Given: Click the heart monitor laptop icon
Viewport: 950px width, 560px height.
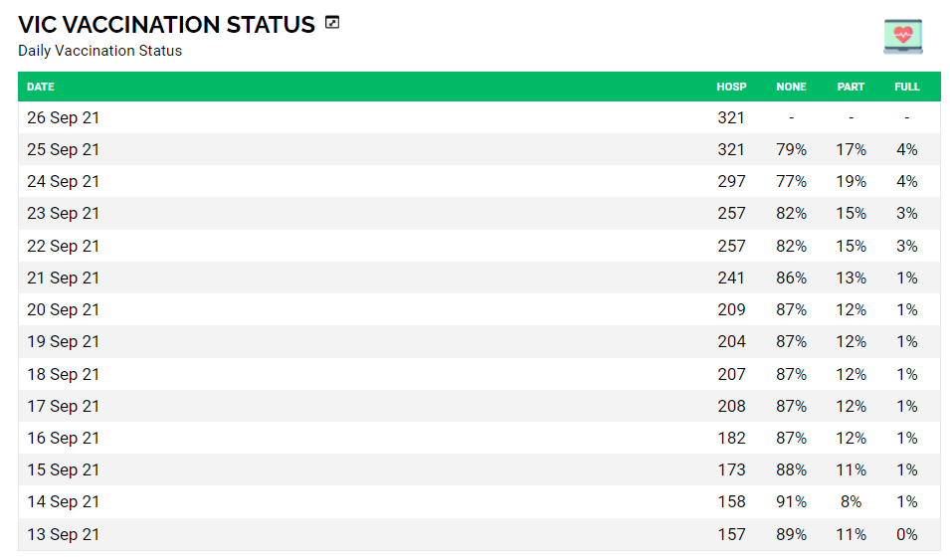Looking at the screenshot, I should click(x=902, y=36).
